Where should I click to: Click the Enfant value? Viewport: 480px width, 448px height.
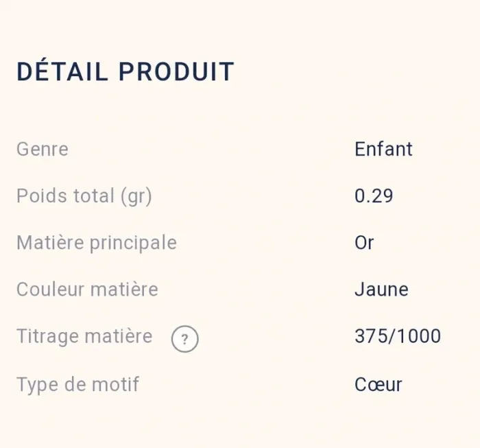[383, 149]
